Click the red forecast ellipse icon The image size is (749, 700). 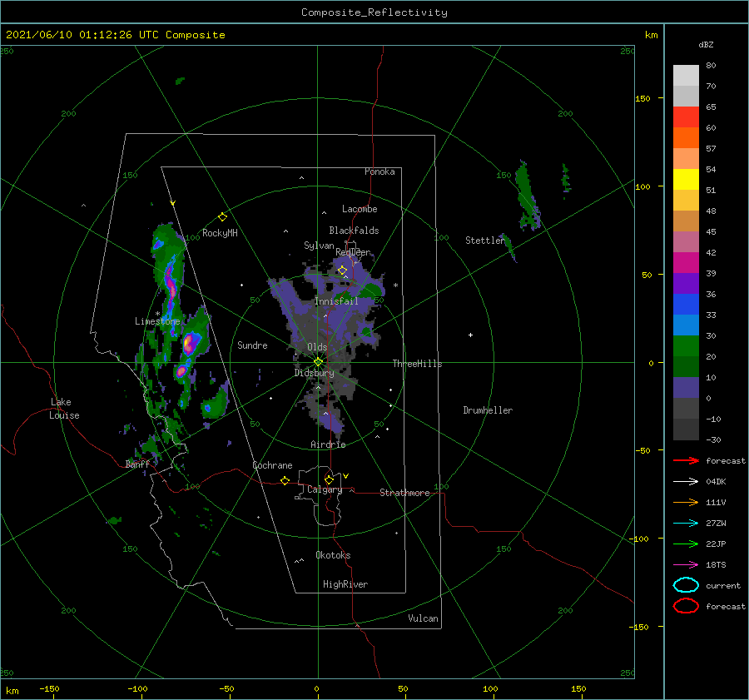point(686,606)
